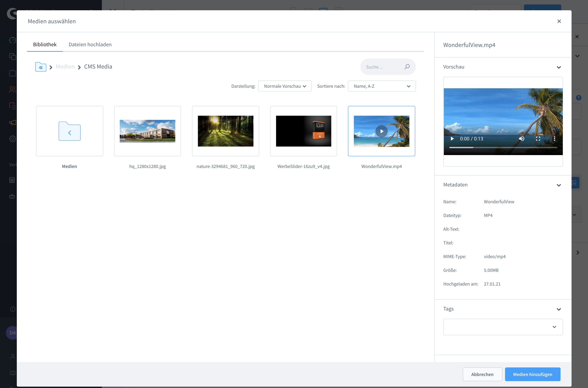Click the Medien hinzufügen button
The height and width of the screenshot is (388, 588).
tap(533, 374)
